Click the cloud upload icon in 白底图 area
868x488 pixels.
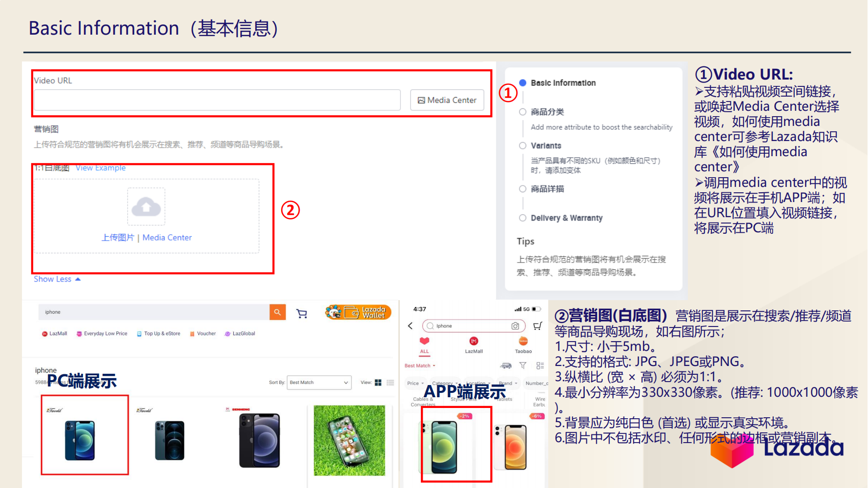click(x=146, y=206)
